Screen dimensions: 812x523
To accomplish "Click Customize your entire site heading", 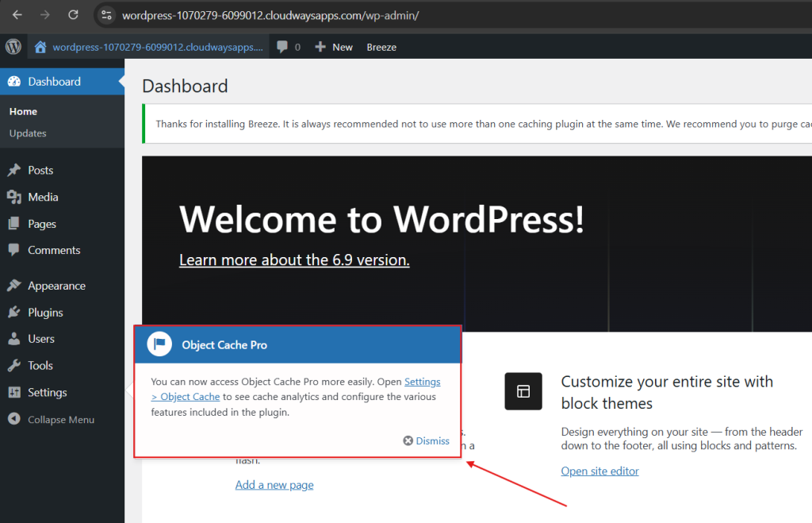I will (x=667, y=392).
